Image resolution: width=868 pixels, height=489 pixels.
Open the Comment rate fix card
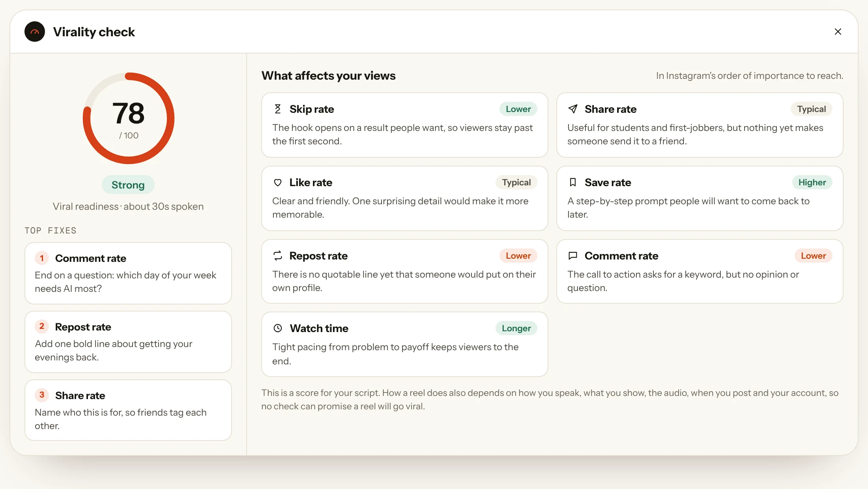(x=128, y=273)
